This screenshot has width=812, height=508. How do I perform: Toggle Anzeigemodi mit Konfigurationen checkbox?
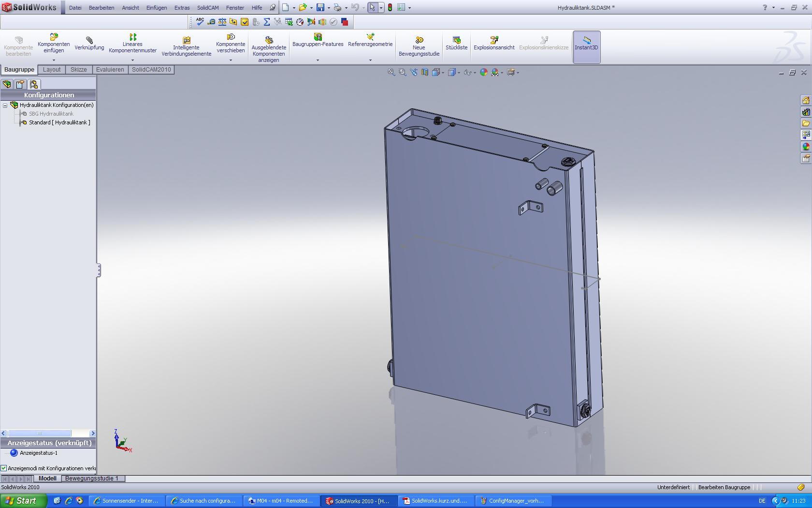[x=4, y=468]
